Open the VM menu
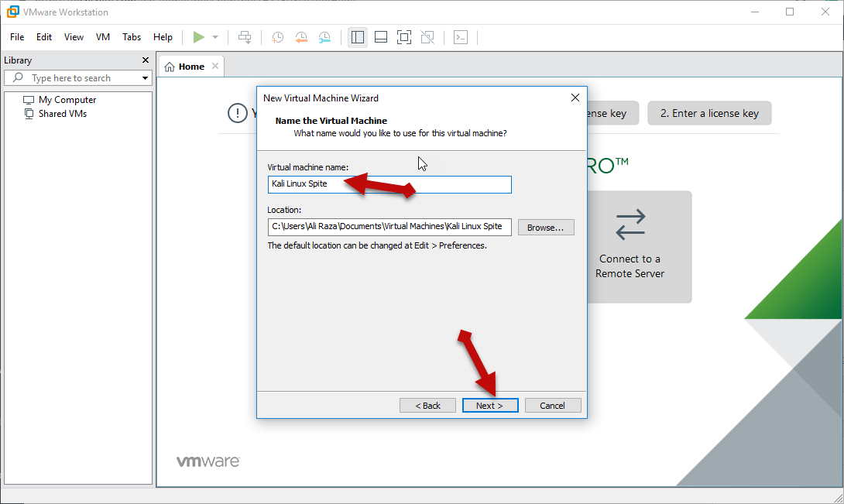This screenshot has height=504, width=844. [x=103, y=37]
